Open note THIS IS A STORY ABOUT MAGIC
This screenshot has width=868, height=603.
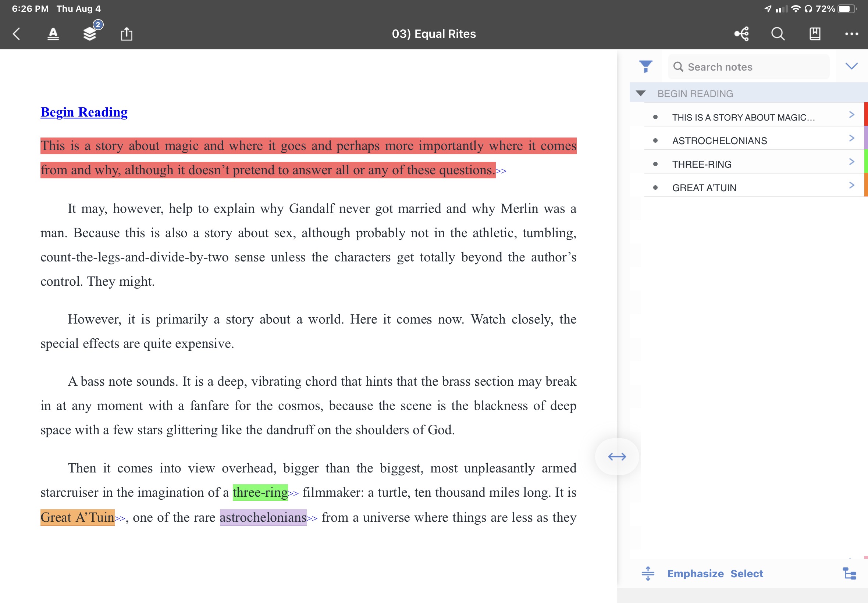743,118
